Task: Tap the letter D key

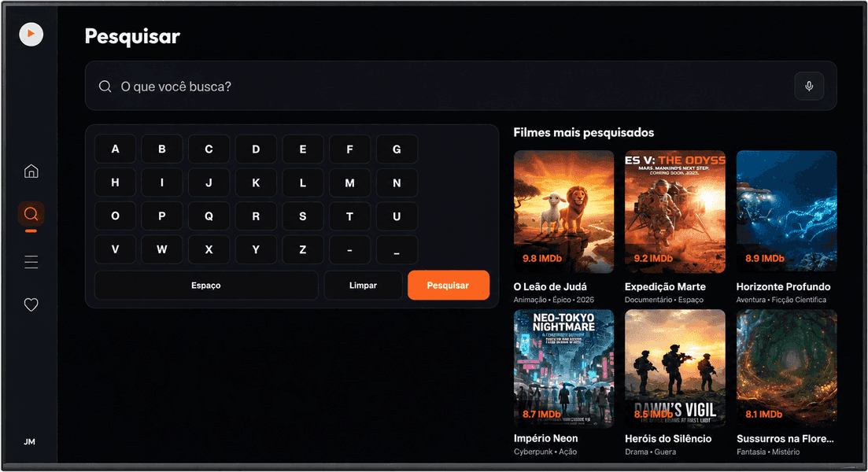Action: point(256,149)
